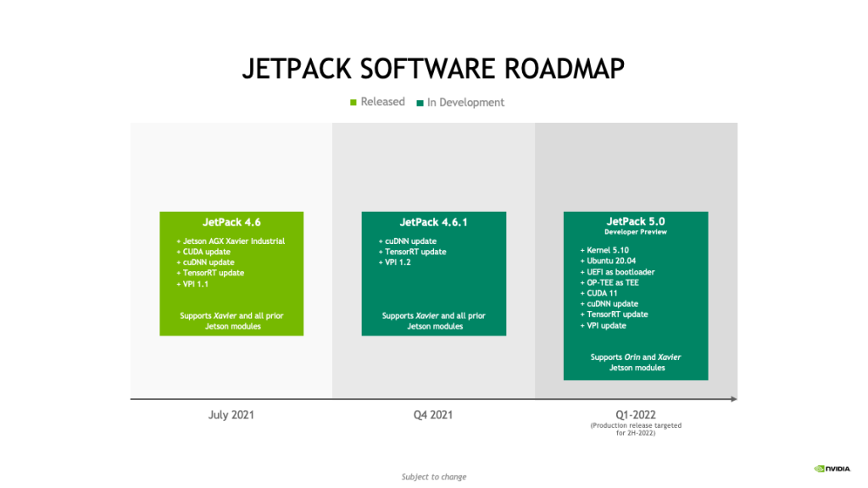Click cuDNN update bullet in JetPack 4.6.1
Image resolution: width=868 pixels, height=488 pixels.
coord(408,241)
